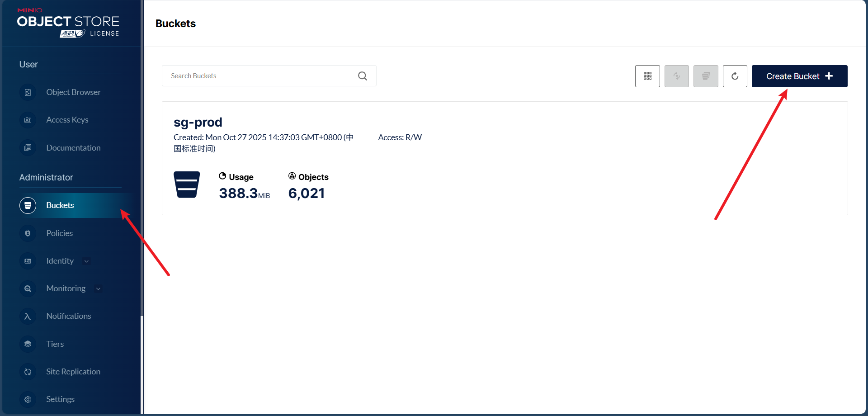This screenshot has width=868, height=416.
Task: Click the Identity sidebar icon
Action: click(x=28, y=261)
